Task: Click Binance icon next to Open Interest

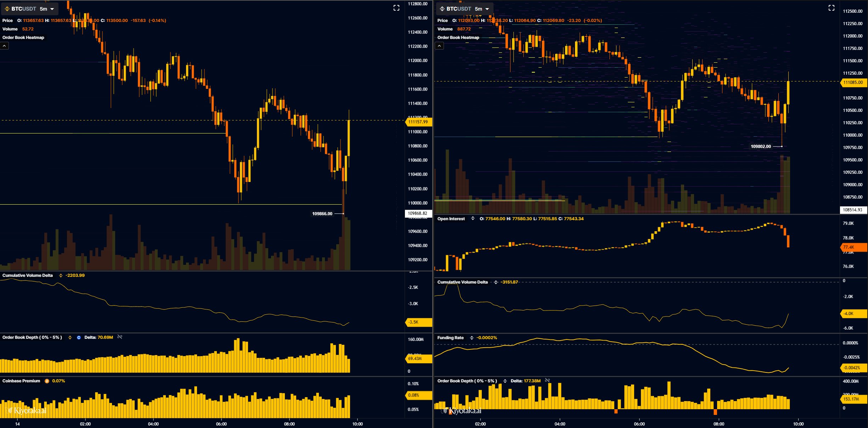Action: click(473, 218)
